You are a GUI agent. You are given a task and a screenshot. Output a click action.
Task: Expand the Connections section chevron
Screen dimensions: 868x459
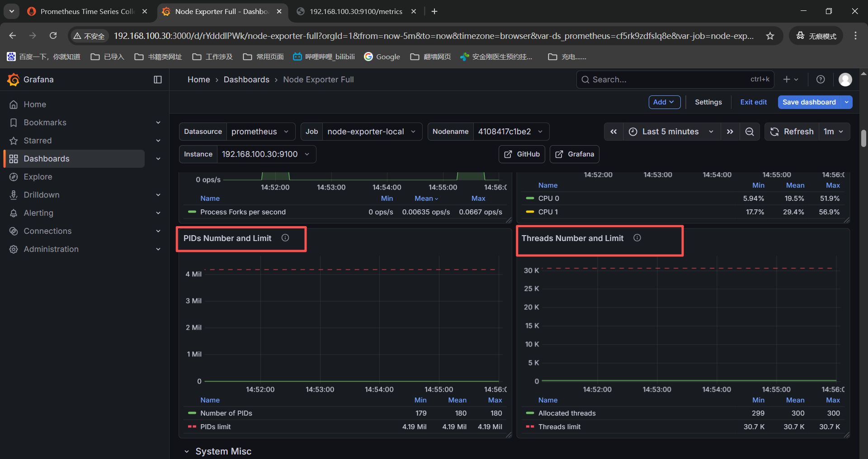click(x=158, y=231)
